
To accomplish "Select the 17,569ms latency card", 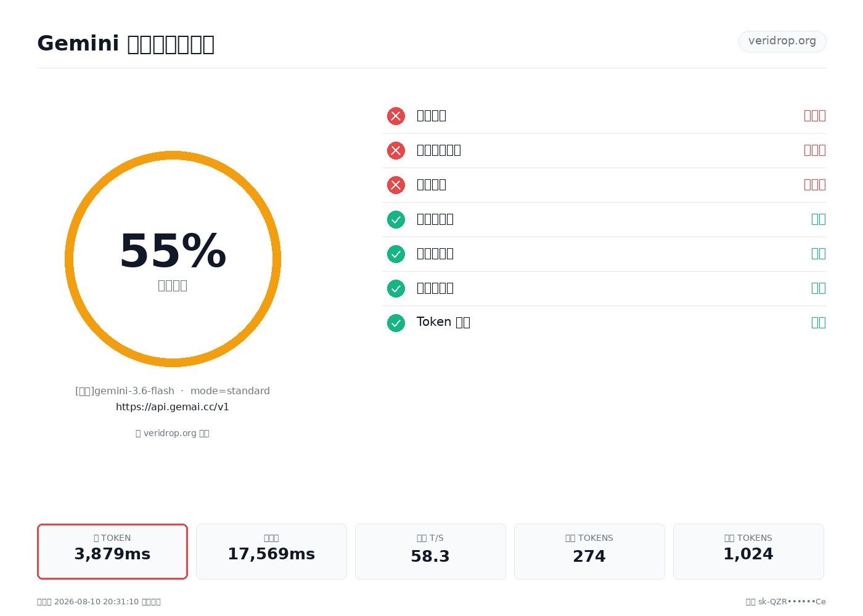I will tap(271, 551).
